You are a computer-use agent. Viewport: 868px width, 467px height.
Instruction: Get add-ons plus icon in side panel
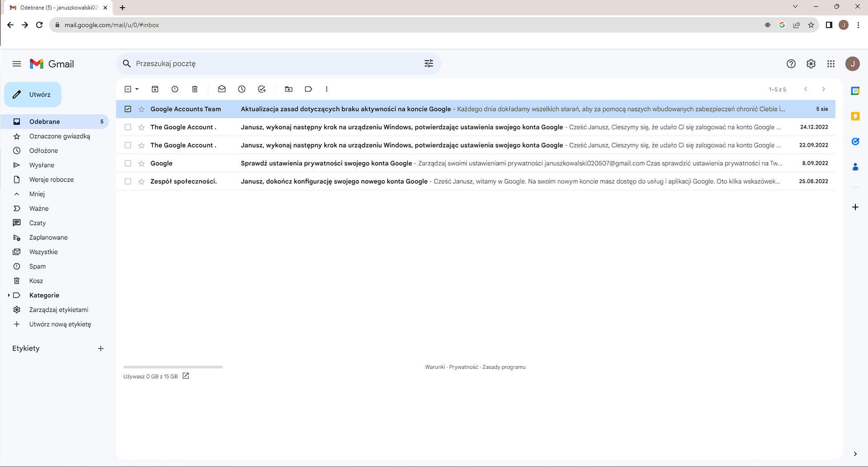[x=855, y=207]
